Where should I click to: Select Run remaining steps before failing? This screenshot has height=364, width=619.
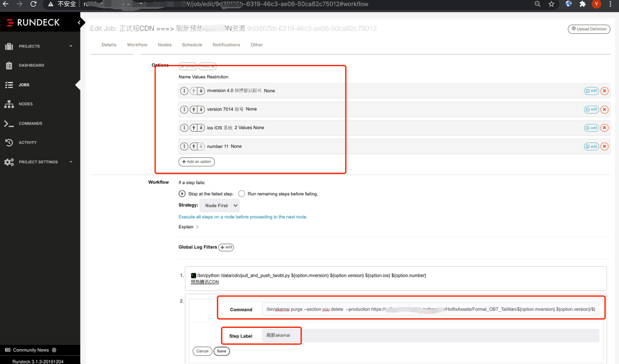pyautogui.click(x=242, y=194)
